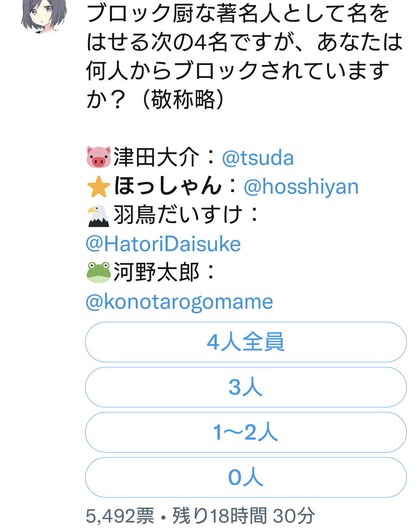Click the pig emoji beside 津田大介

coord(99,157)
